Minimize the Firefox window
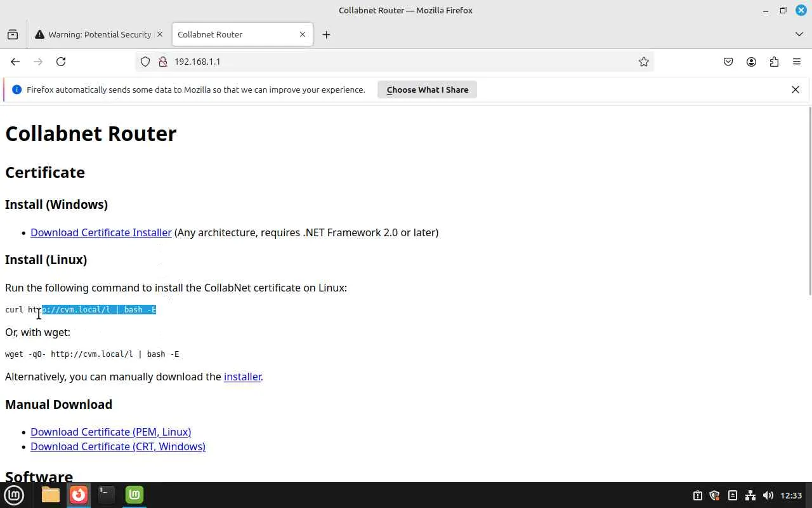The image size is (812, 508). (766, 10)
